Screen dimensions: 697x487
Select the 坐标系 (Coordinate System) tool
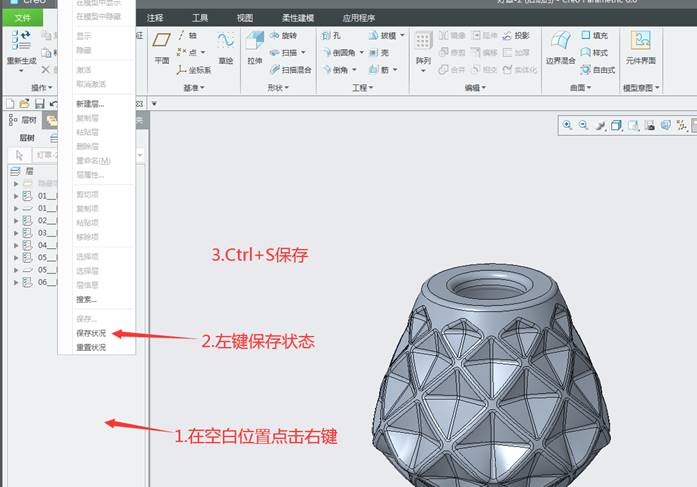(x=194, y=70)
